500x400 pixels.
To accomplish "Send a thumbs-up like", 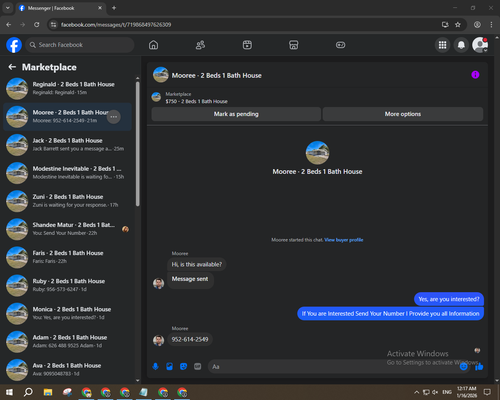I will click(x=479, y=367).
